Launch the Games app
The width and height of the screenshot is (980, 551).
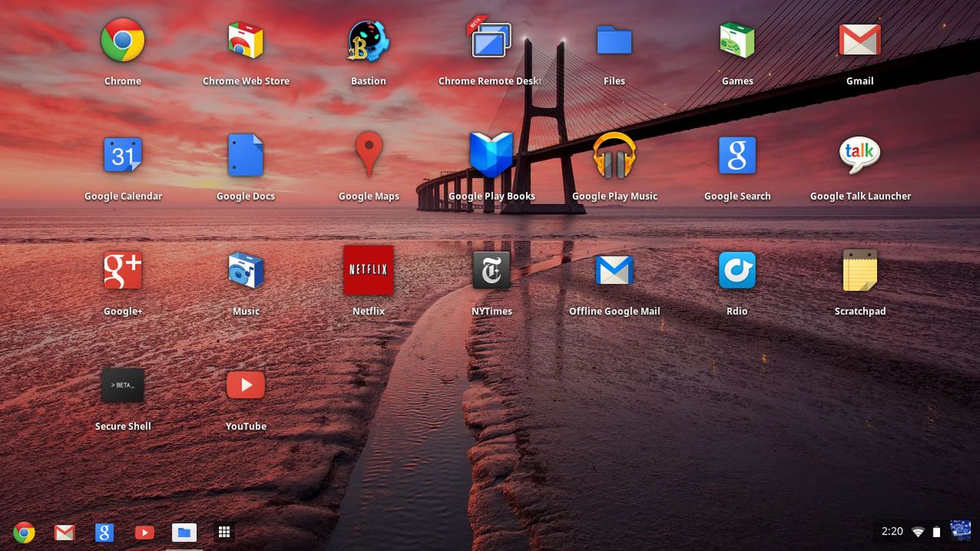(x=737, y=39)
